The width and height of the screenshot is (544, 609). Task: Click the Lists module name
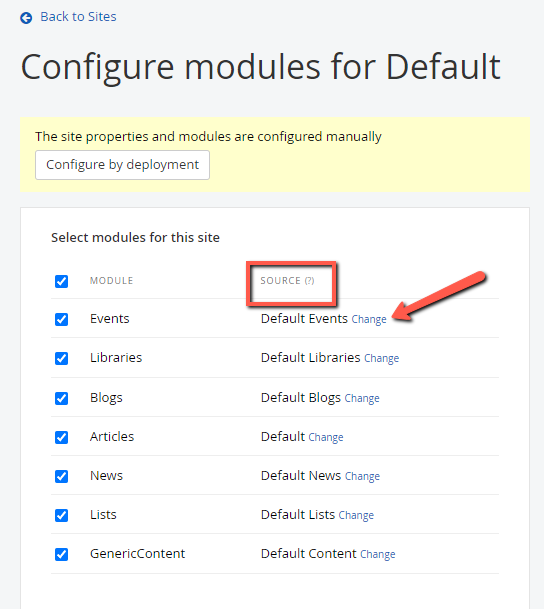tap(103, 515)
